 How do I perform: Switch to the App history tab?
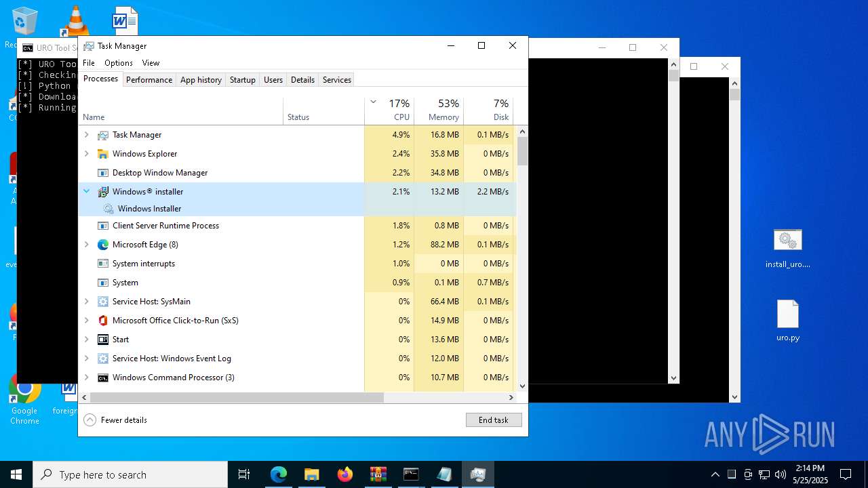(201, 80)
